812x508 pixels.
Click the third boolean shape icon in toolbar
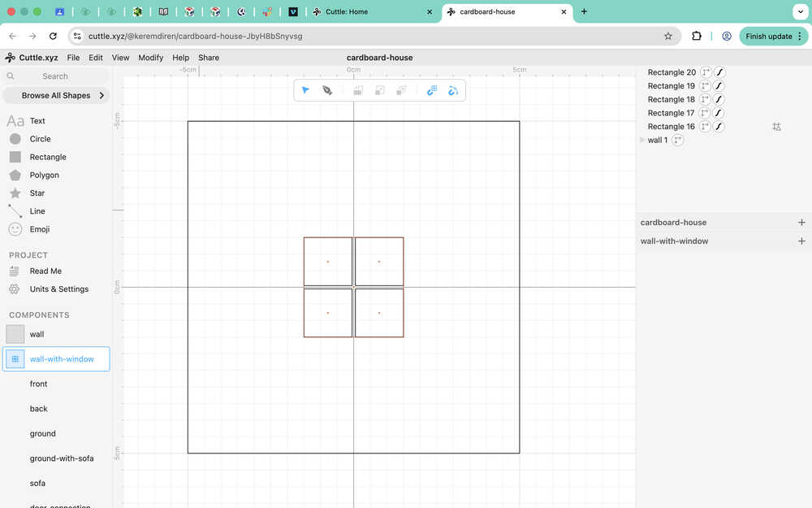pyautogui.click(x=401, y=90)
